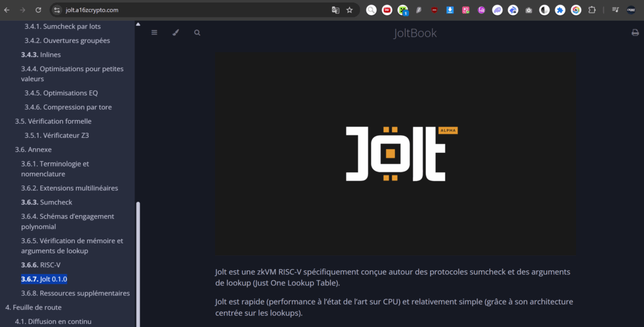Open chapter 3.5 Vérification formelle

[x=53, y=121]
